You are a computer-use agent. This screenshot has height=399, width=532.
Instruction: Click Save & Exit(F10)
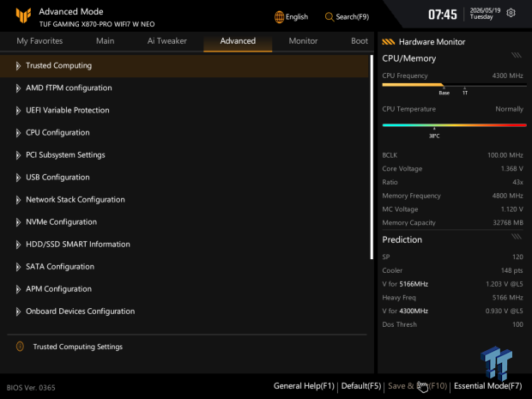pos(418,386)
